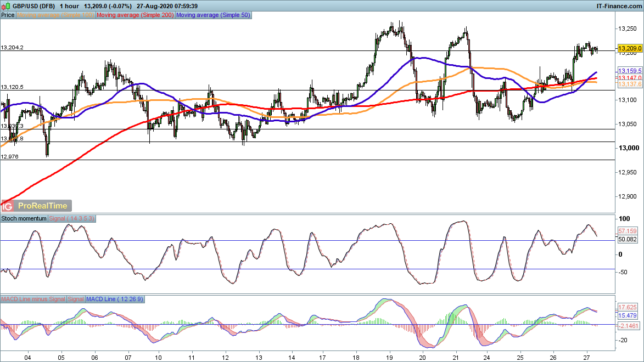644x362 pixels.
Task: Click the 13,204.2 horizontal level label
Action: click(12, 48)
